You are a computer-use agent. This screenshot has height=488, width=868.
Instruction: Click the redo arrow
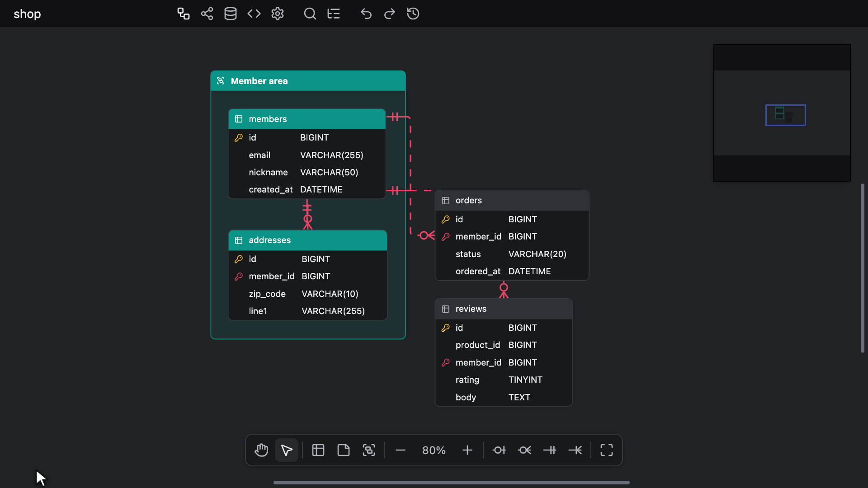click(390, 14)
